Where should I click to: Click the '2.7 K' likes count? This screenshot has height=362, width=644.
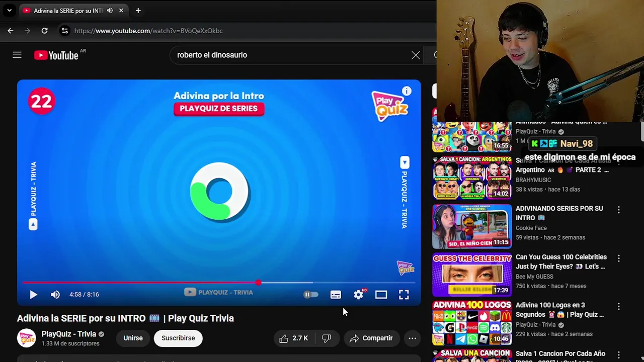300,338
